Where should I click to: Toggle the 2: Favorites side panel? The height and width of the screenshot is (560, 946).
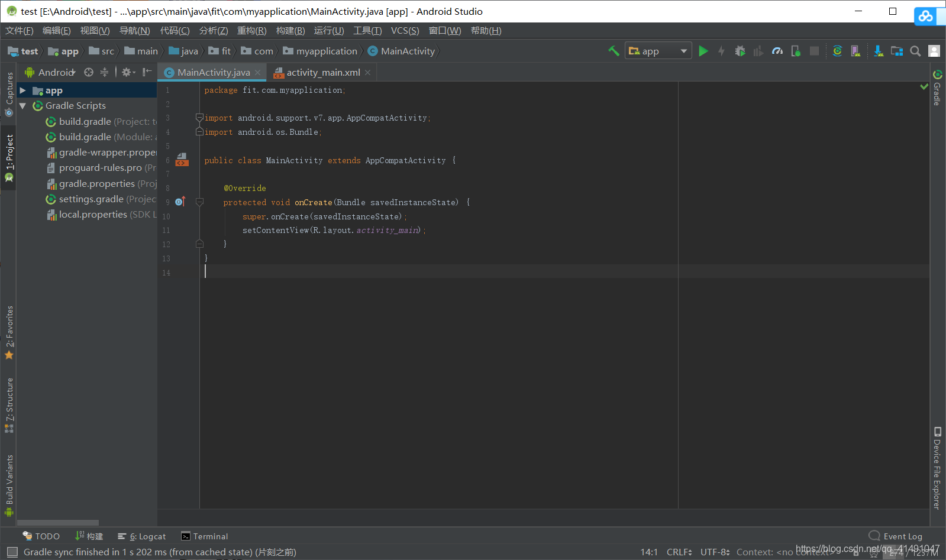click(9, 333)
